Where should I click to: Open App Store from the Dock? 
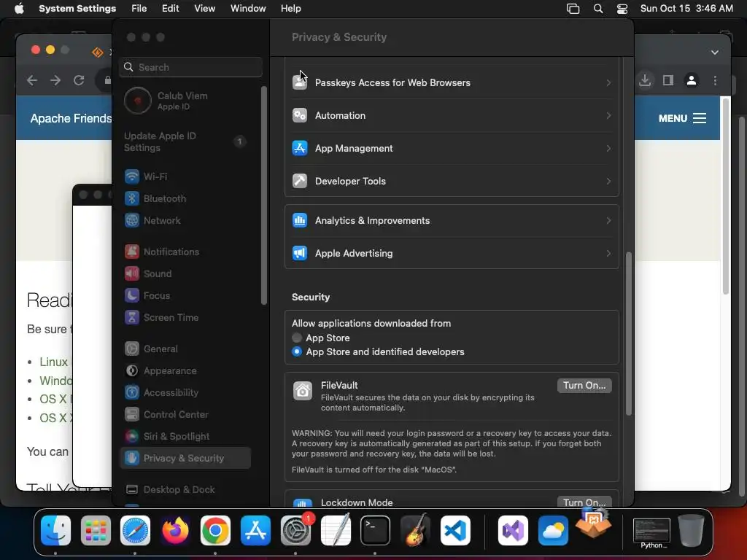255,530
